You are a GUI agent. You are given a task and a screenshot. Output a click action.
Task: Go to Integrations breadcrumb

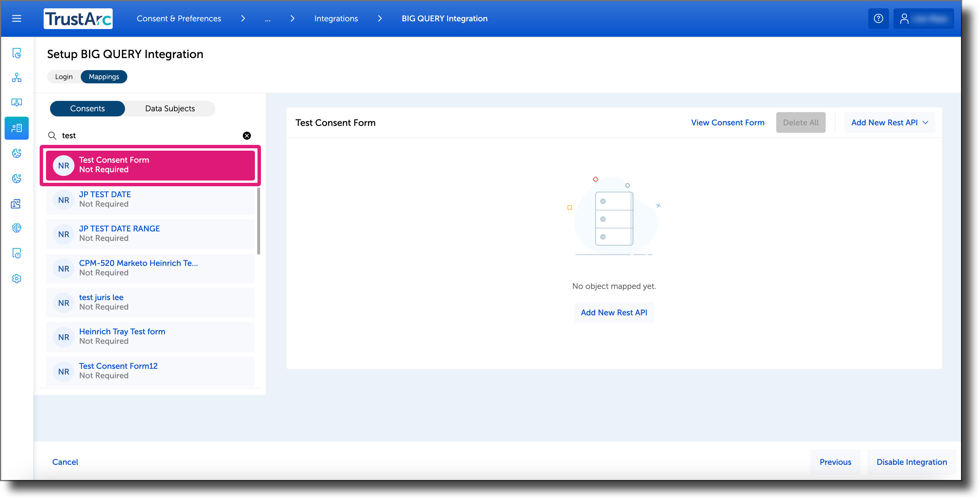pyautogui.click(x=336, y=18)
